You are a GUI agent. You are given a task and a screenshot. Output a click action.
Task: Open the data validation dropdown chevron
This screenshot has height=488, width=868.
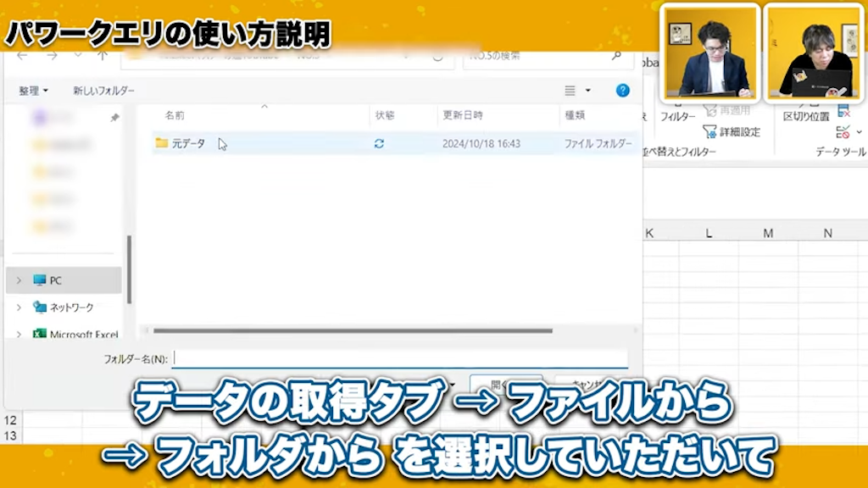pyautogui.click(x=858, y=131)
